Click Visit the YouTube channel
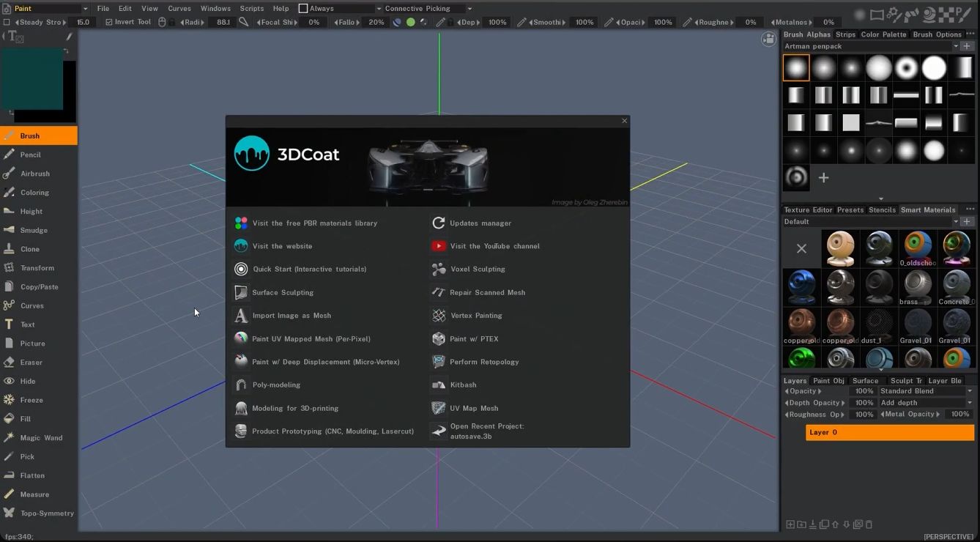Image resolution: width=980 pixels, height=542 pixels. click(494, 246)
